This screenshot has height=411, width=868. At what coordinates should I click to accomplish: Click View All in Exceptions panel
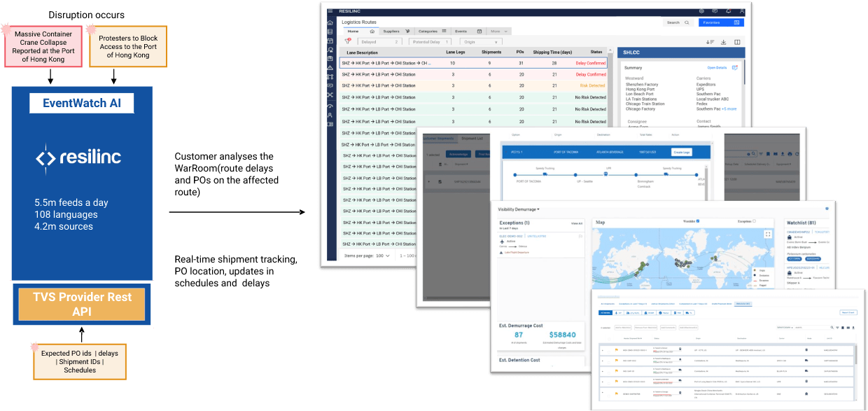point(576,223)
